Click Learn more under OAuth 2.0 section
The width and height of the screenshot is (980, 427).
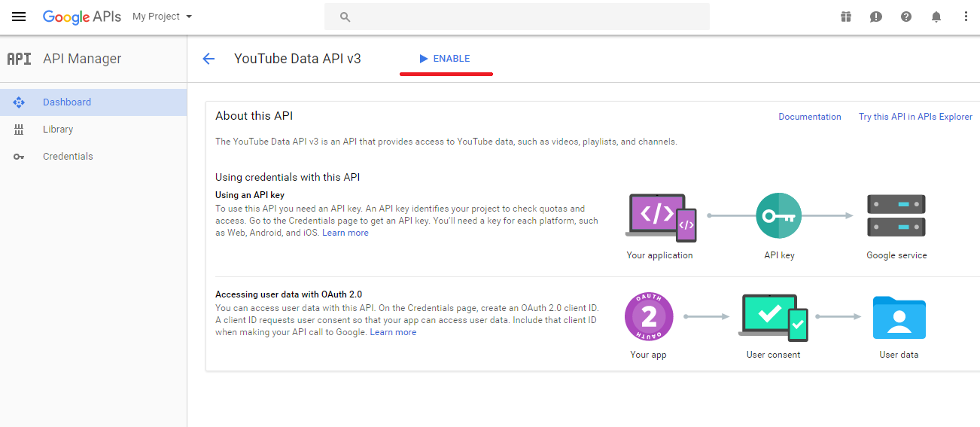click(393, 332)
